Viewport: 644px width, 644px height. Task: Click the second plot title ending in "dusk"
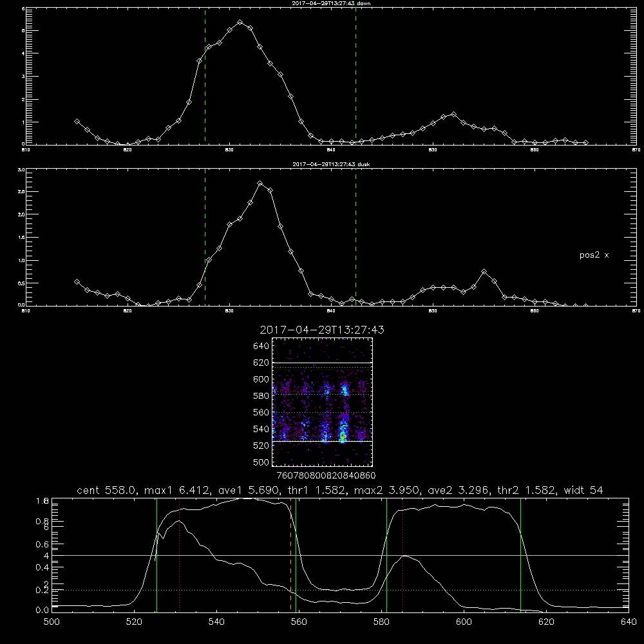click(331, 164)
